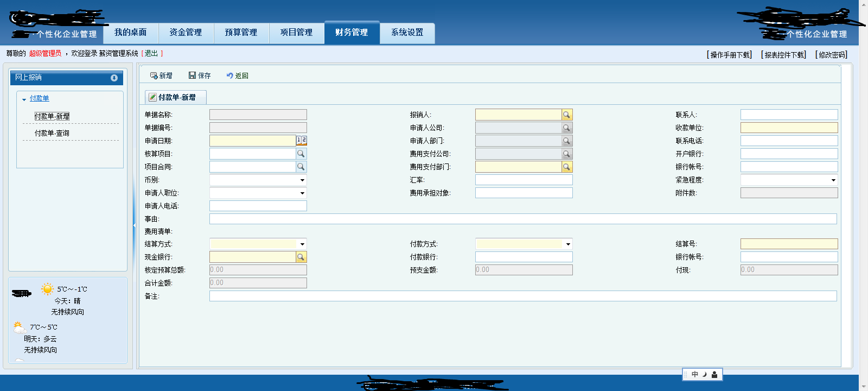The width and height of the screenshot is (868, 391).
Task: Collapse the 网上报销 panel arrow icon
Action: pos(114,78)
